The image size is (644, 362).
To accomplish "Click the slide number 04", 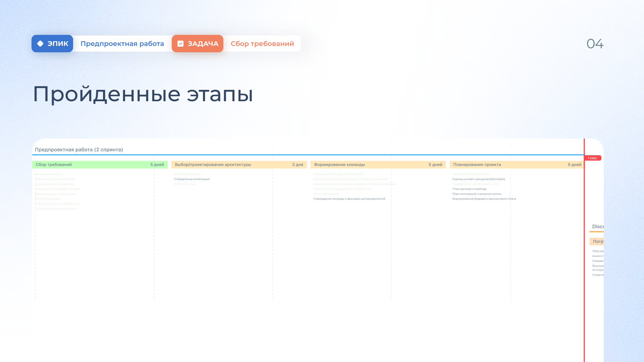I will [x=595, y=44].
